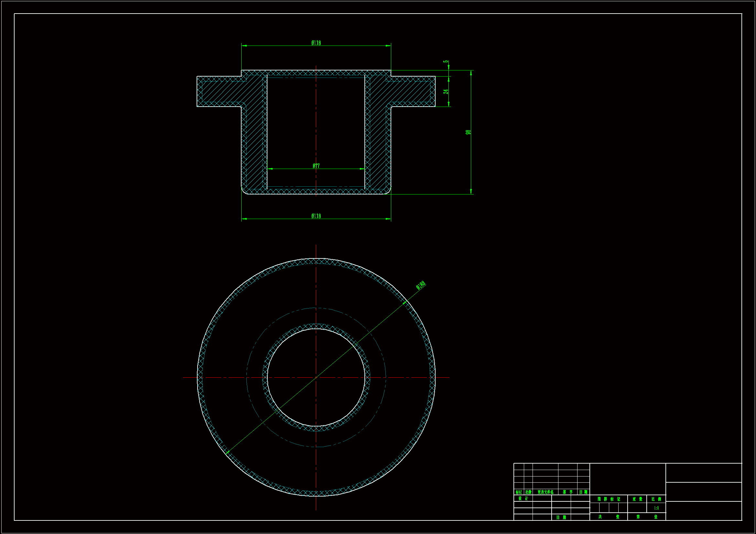Click the 标记 header cell

(x=519, y=492)
